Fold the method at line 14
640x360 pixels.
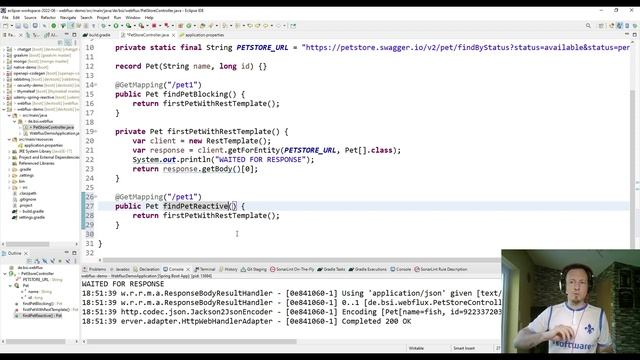[x=96, y=85]
